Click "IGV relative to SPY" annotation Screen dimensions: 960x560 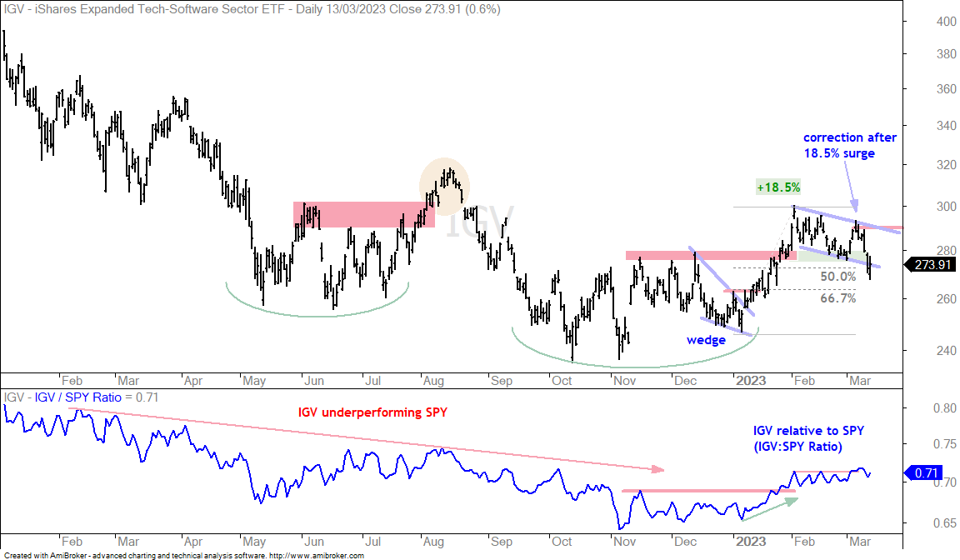click(x=808, y=438)
